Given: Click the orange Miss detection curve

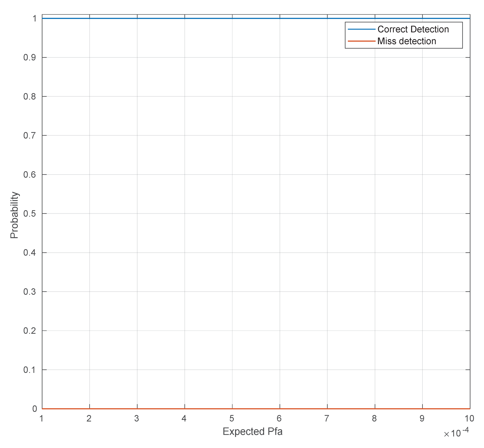Looking at the screenshot, I should 208,409.
